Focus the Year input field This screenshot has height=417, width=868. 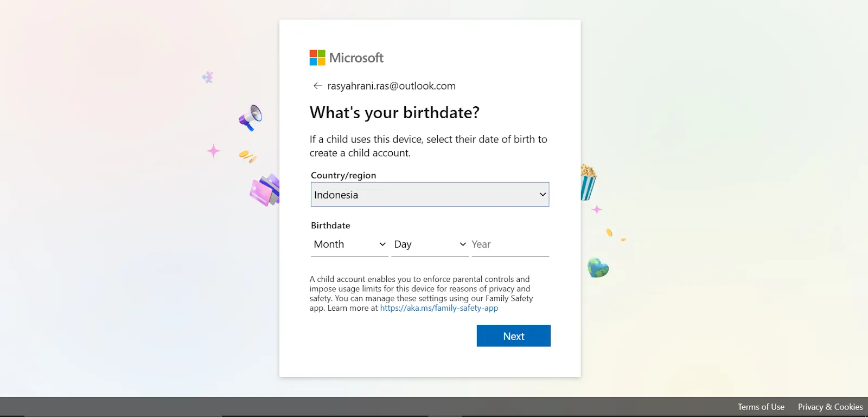click(510, 245)
